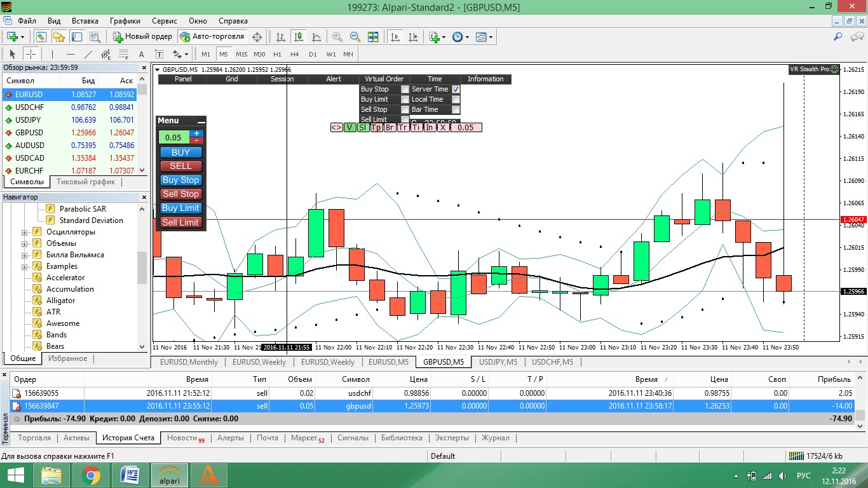Increase lot size with plus stepper
Screen dimensions: 868x488
pyautogui.click(x=197, y=133)
